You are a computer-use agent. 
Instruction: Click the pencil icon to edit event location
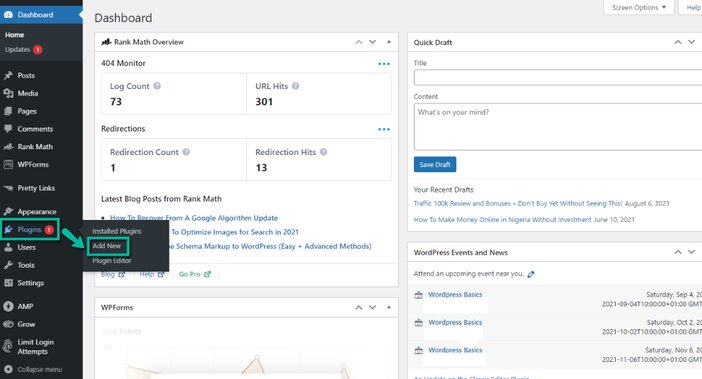click(x=531, y=274)
